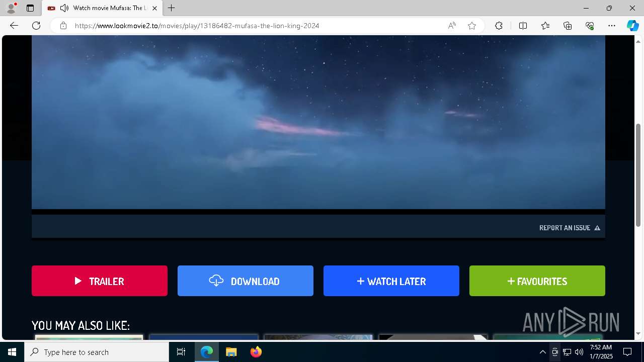Screen dimensions: 644x362
Task: Select the Mufasa movie tab
Action: tap(102, 8)
